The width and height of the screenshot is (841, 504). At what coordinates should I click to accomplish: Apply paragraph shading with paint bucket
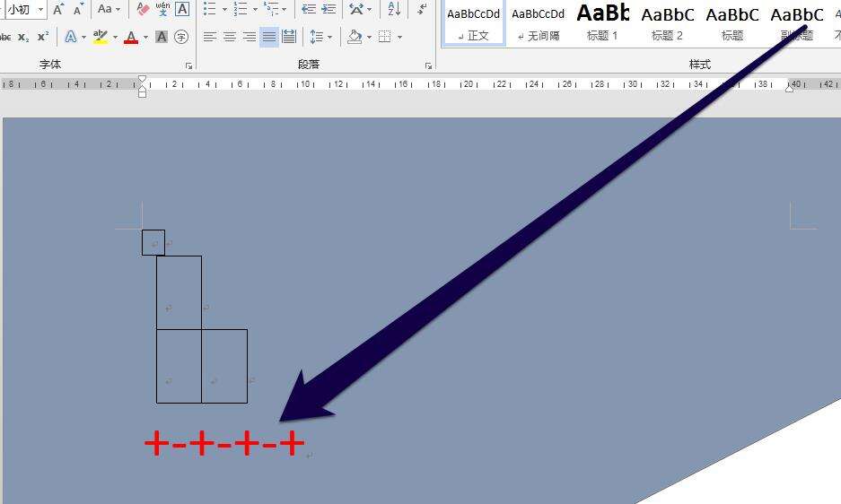pos(354,37)
